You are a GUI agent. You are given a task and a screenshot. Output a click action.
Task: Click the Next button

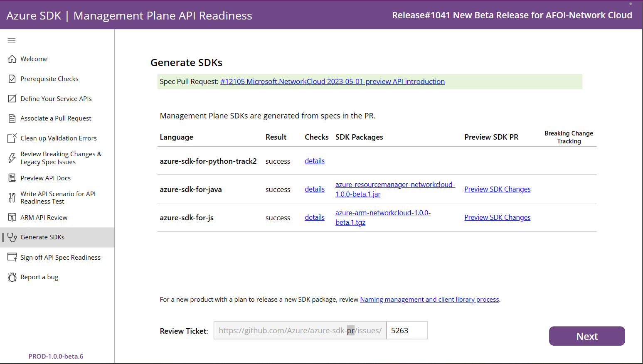click(x=587, y=336)
